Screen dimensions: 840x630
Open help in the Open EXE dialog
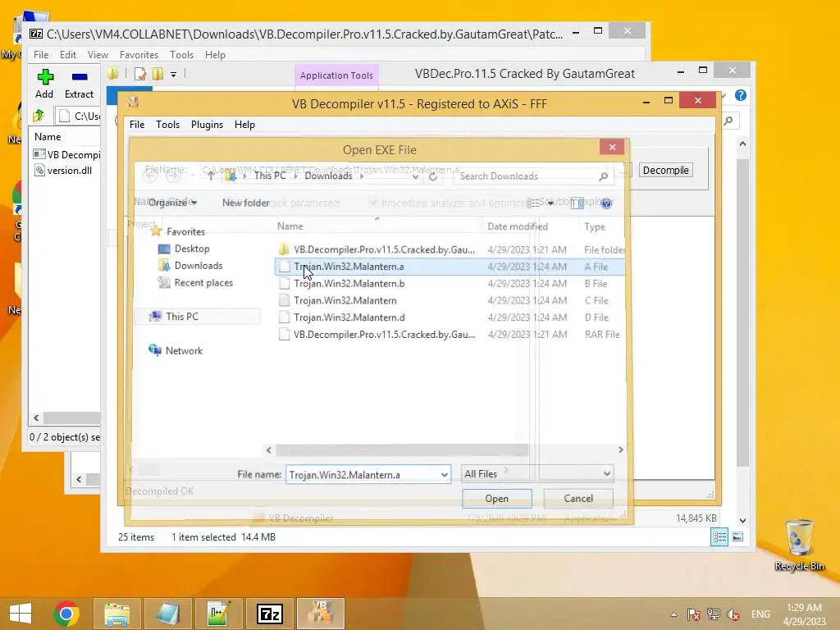606,203
